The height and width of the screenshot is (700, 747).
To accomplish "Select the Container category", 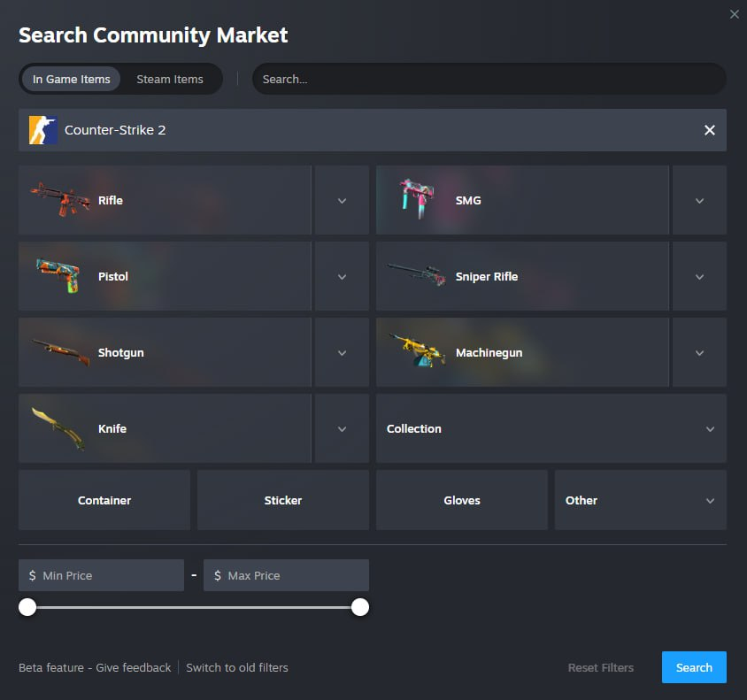I will pos(104,500).
